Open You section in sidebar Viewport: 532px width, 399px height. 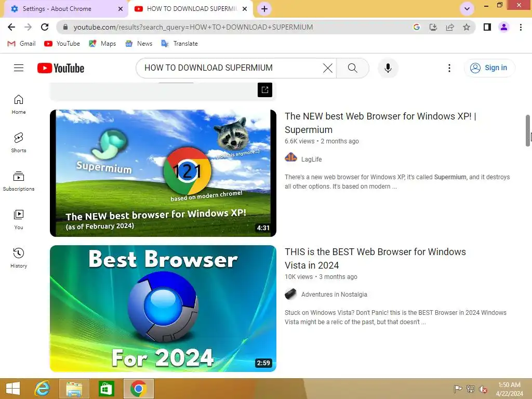coord(19,220)
